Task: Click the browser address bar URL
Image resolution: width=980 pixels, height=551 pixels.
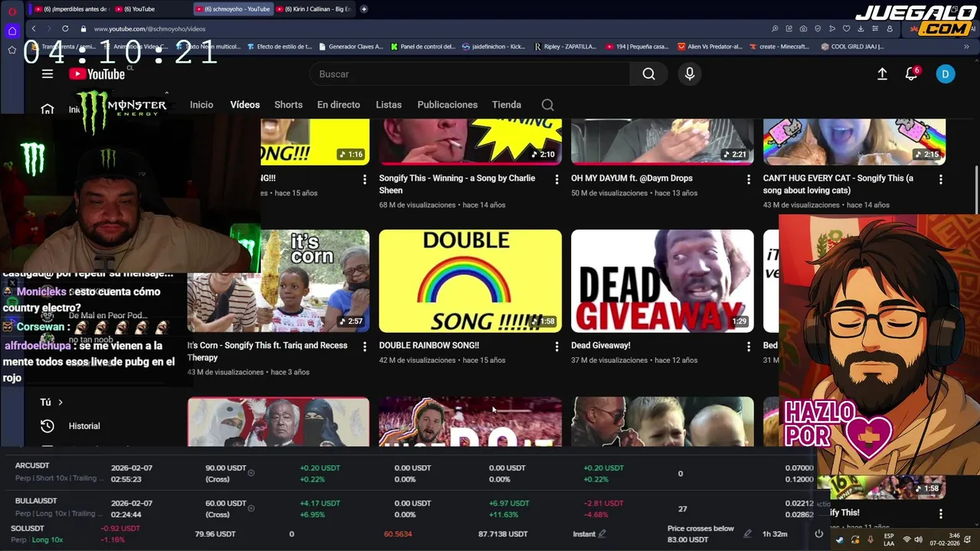Action: pyautogui.click(x=149, y=28)
